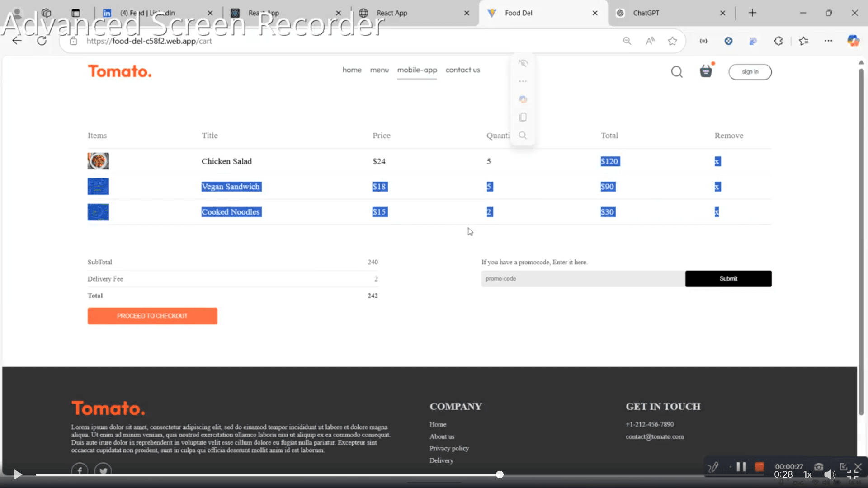The height and width of the screenshot is (488, 868).
Task: Go back with the browser arrow
Action: [17, 41]
